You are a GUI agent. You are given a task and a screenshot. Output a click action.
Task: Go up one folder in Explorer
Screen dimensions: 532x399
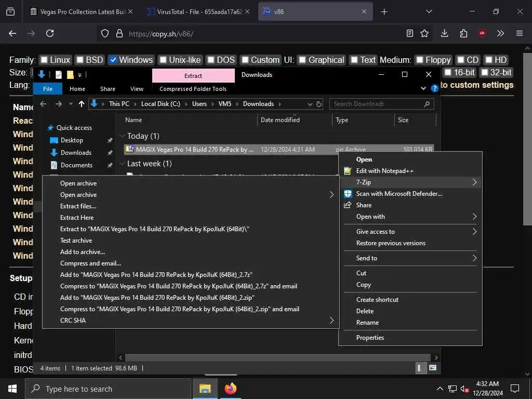pyautogui.click(x=82, y=104)
